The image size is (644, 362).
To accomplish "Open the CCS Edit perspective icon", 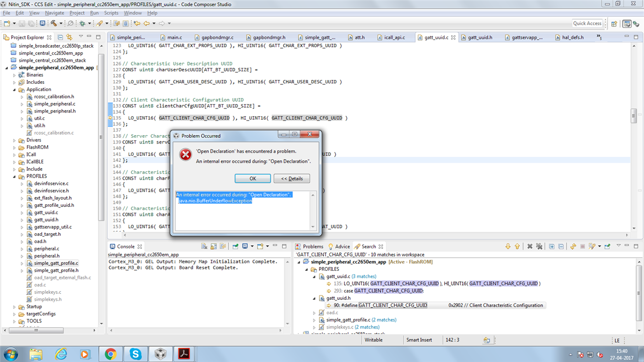I will 627,24.
